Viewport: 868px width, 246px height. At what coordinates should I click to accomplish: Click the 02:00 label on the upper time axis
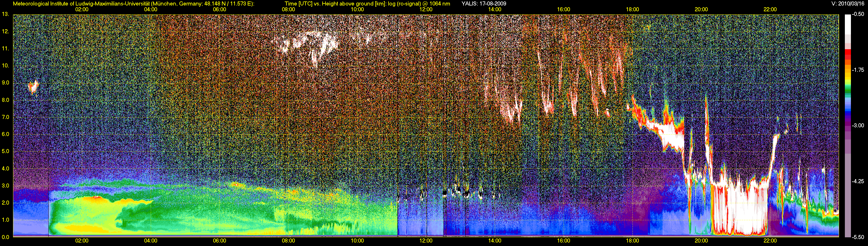click(x=82, y=10)
